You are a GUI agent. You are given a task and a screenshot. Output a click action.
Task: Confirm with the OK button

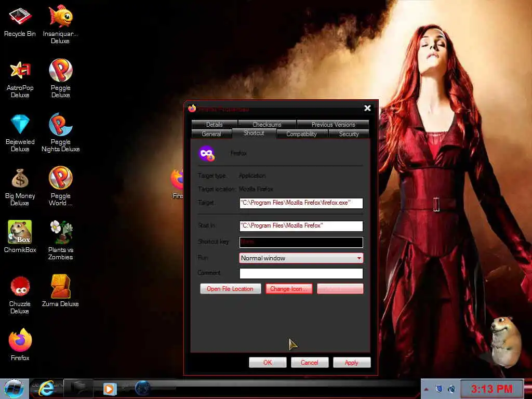[x=268, y=362]
